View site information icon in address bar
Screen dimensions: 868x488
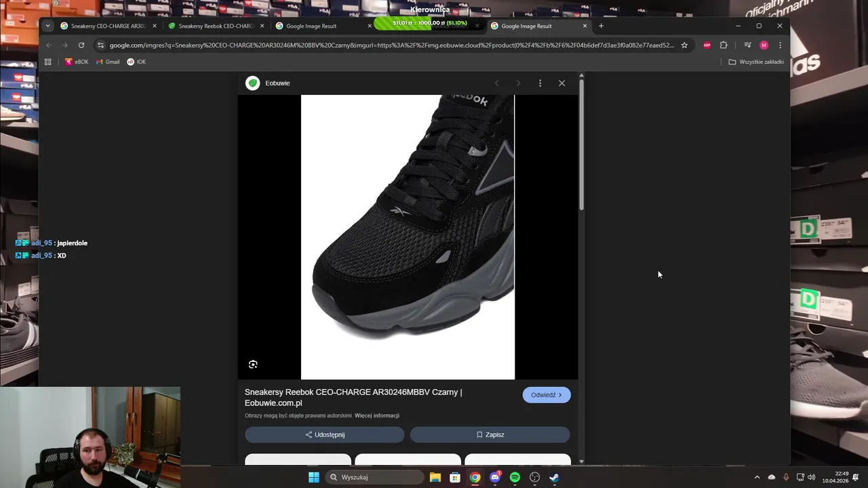point(100,45)
